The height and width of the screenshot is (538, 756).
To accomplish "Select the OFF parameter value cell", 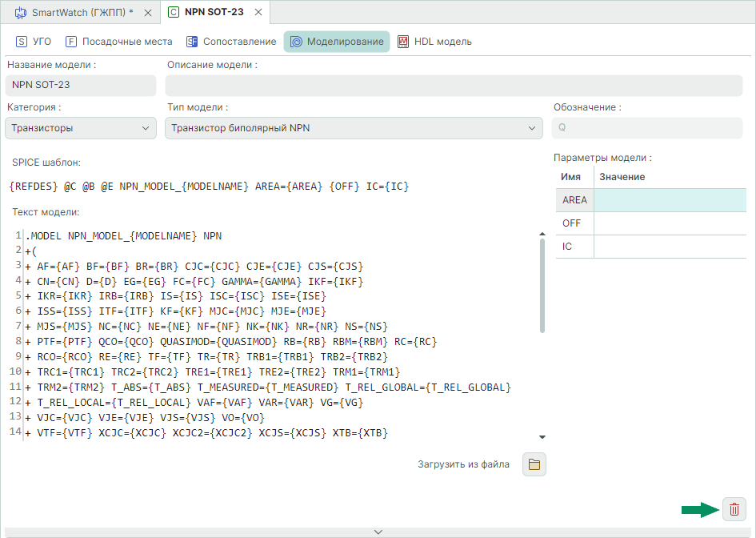I will tap(670, 223).
